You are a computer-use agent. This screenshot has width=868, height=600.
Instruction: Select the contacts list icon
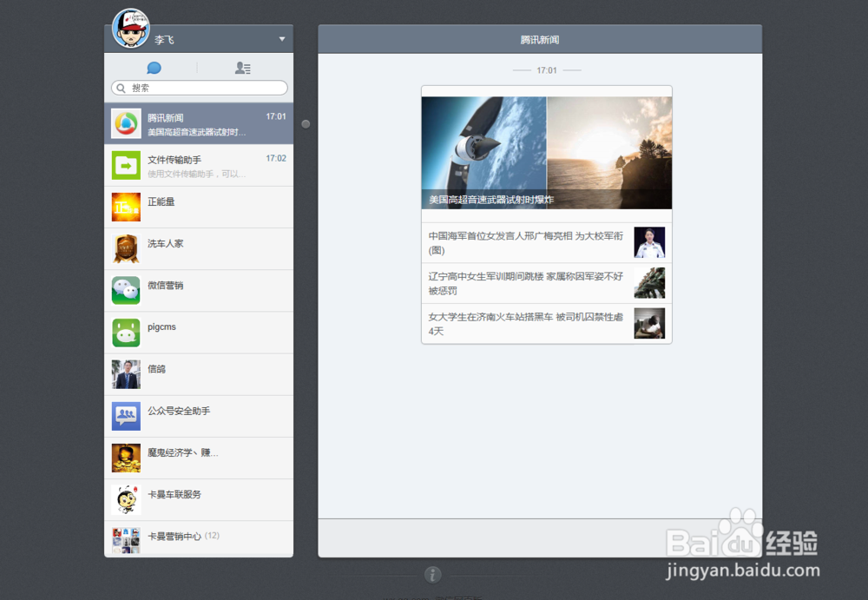[x=242, y=68]
